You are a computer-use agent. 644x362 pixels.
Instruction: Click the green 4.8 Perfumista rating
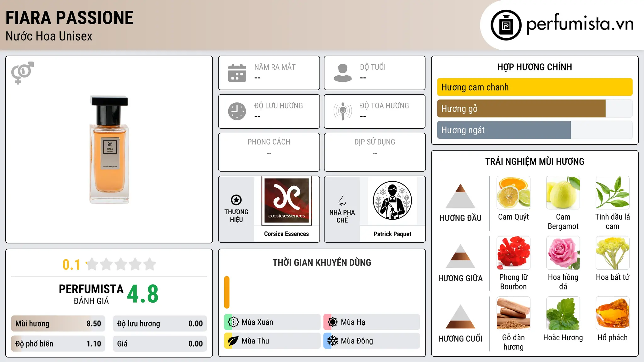click(143, 294)
